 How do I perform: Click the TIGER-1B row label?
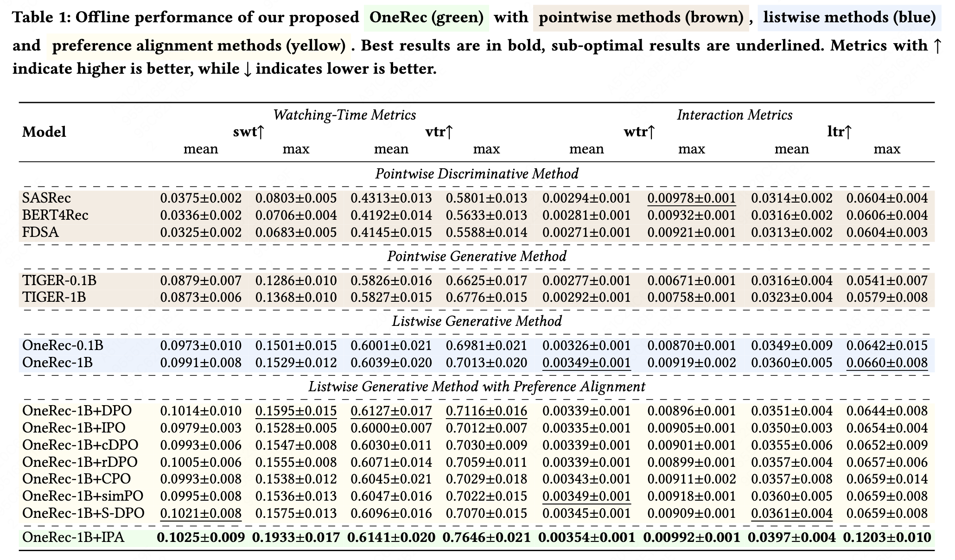click(54, 297)
